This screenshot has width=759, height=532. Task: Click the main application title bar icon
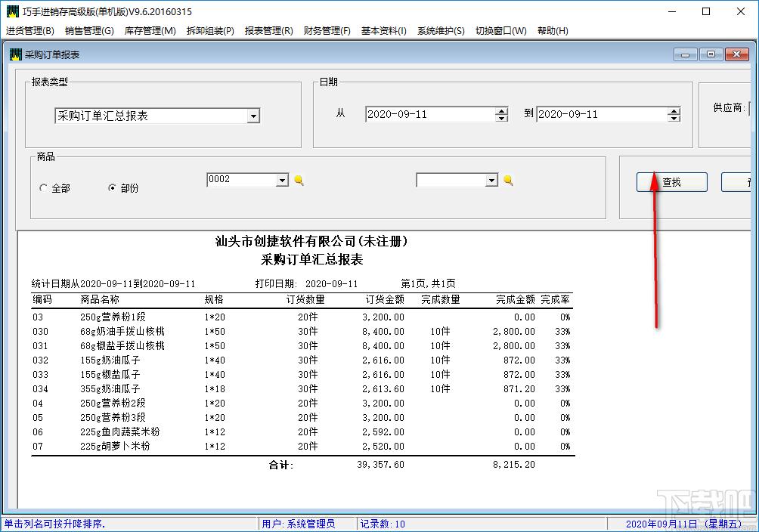tap(13, 11)
